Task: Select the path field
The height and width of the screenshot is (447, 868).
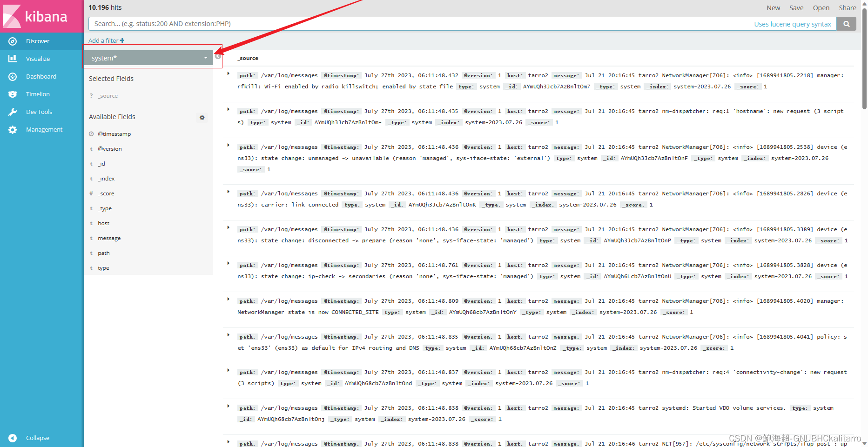Action: click(104, 253)
